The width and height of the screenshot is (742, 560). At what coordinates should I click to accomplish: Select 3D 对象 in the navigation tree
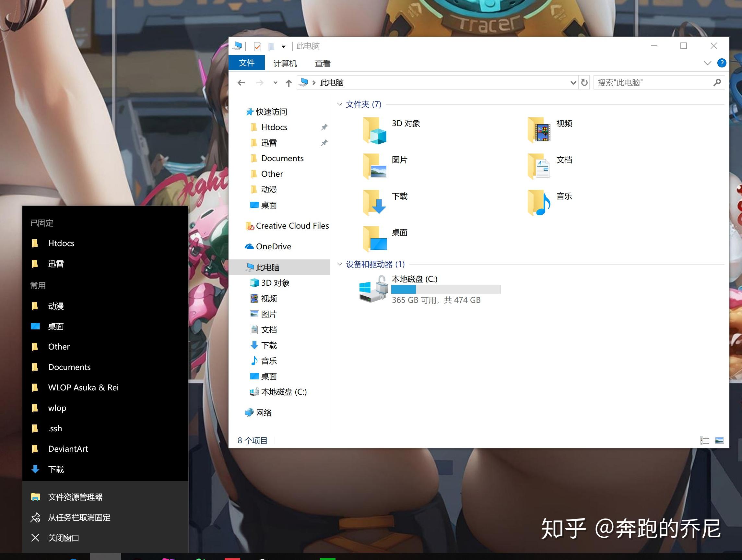[269, 283]
